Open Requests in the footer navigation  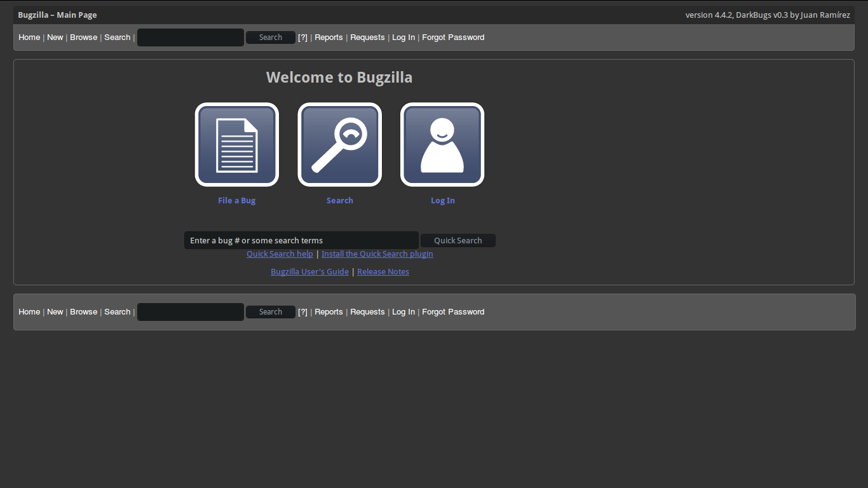point(367,312)
